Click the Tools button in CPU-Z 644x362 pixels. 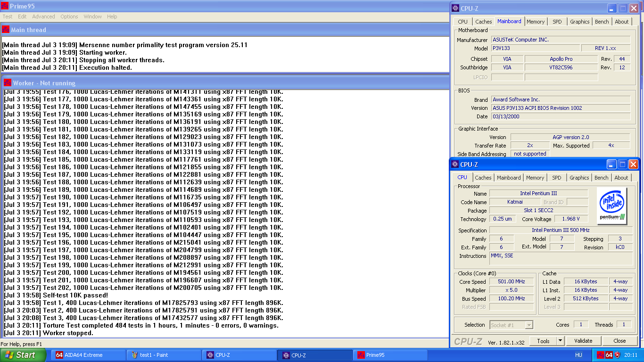(x=543, y=341)
